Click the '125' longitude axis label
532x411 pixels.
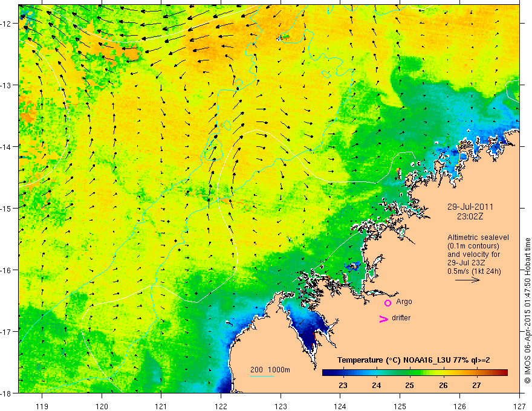pos(400,406)
